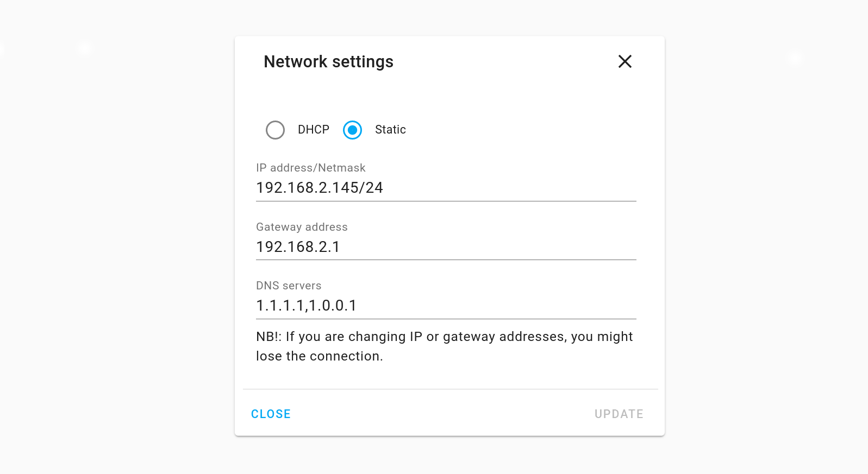Click the "IP address/Netmask" field label
The width and height of the screenshot is (868, 474).
(310, 168)
